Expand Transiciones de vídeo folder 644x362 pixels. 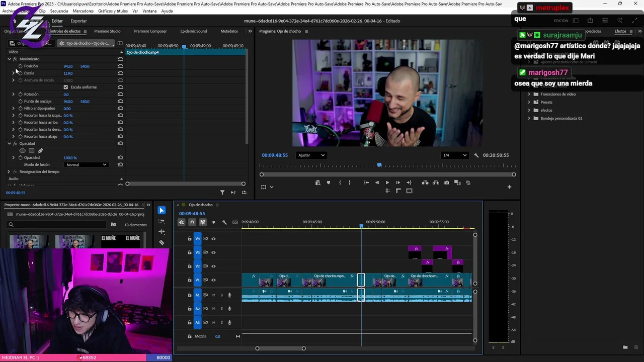(529, 94)
